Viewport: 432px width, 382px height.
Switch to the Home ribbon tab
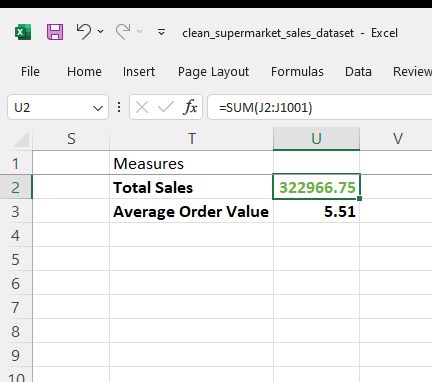click(x=84, y=72)
